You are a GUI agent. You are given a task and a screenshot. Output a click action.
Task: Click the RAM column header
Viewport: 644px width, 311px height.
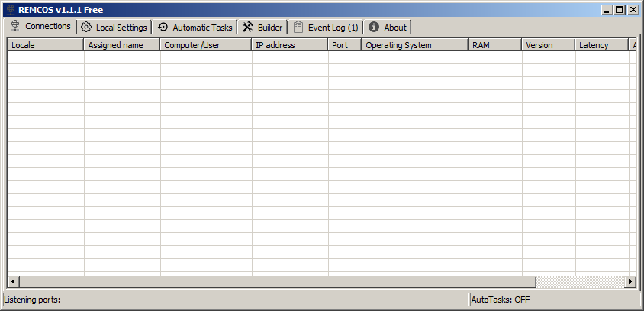[494, 45]
